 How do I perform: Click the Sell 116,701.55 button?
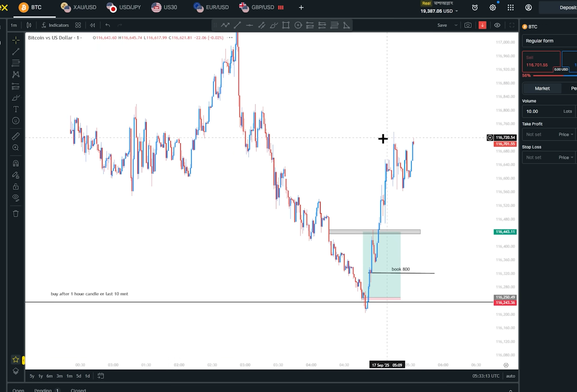pyautogui.click(x=541, y=62)
